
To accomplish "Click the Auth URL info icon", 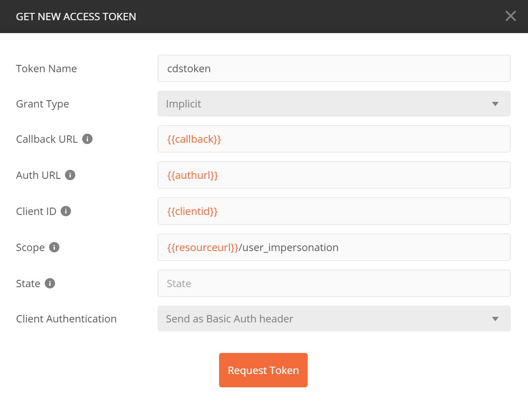I will pyautogui.click(x=70, y=175).
